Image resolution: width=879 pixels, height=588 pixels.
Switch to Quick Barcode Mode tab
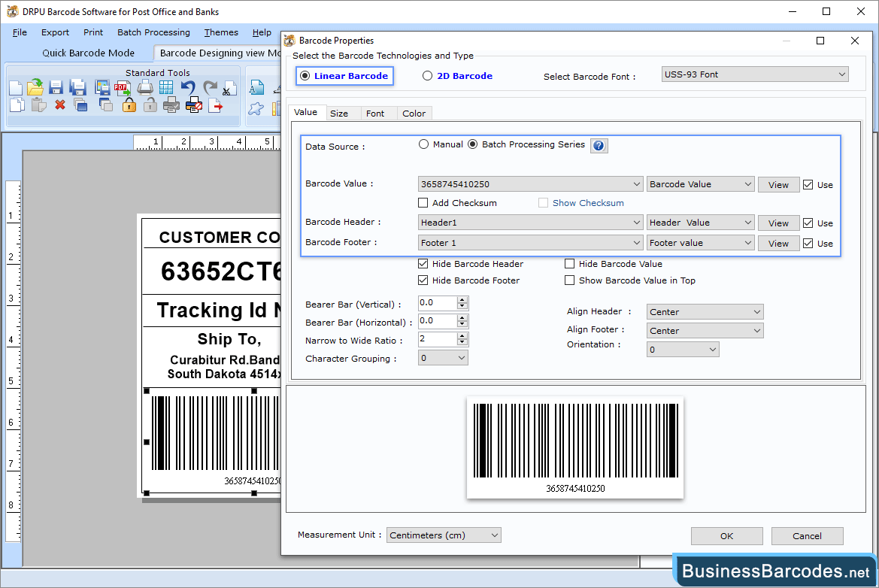tap(89, 53)
